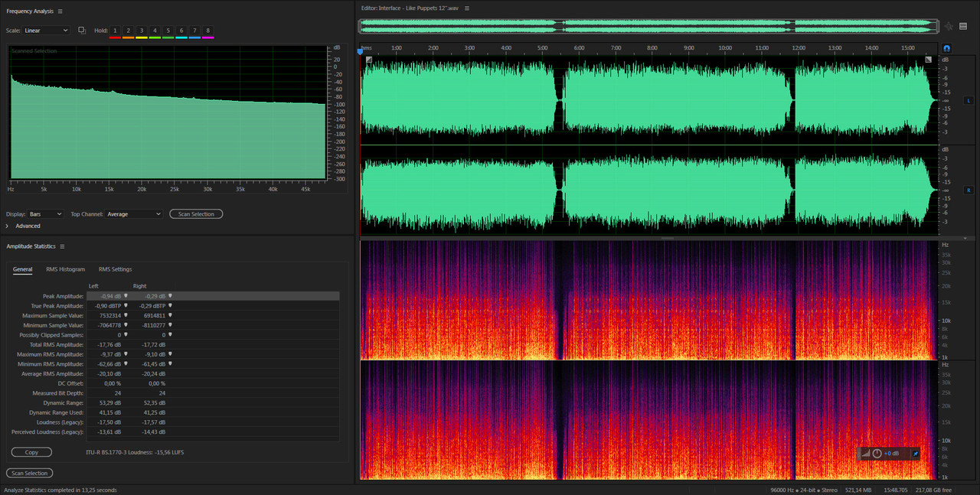Click the '217,08 GB free' status
Viewport: 980px width, 495px height.
click(934, 490)
